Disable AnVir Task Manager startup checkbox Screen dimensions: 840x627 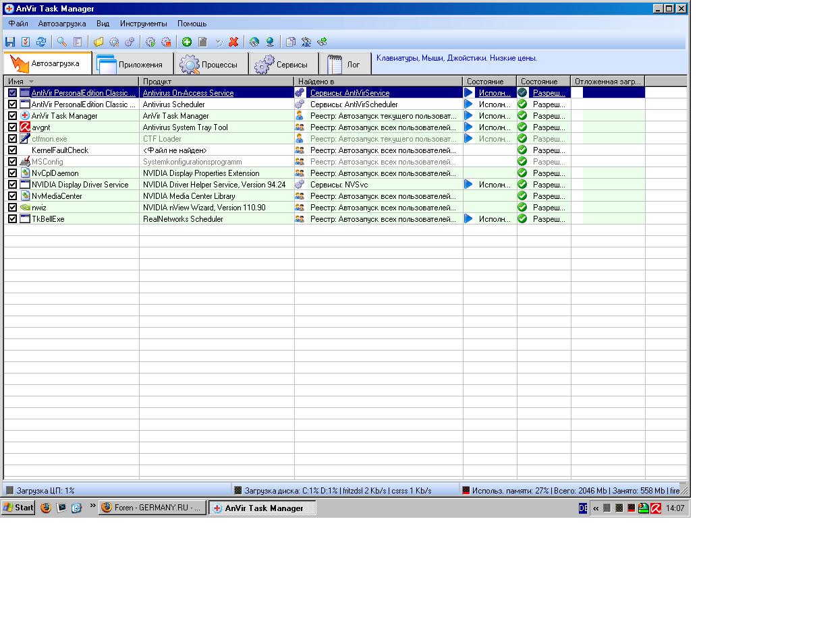(12, 116)
